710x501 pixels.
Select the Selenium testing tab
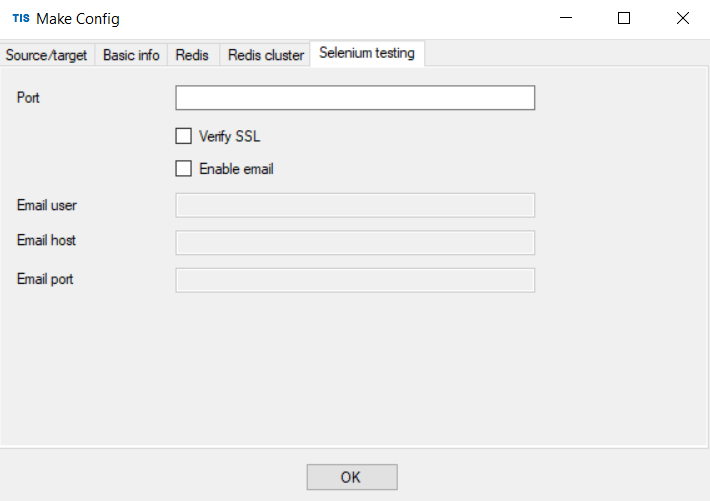367,53
